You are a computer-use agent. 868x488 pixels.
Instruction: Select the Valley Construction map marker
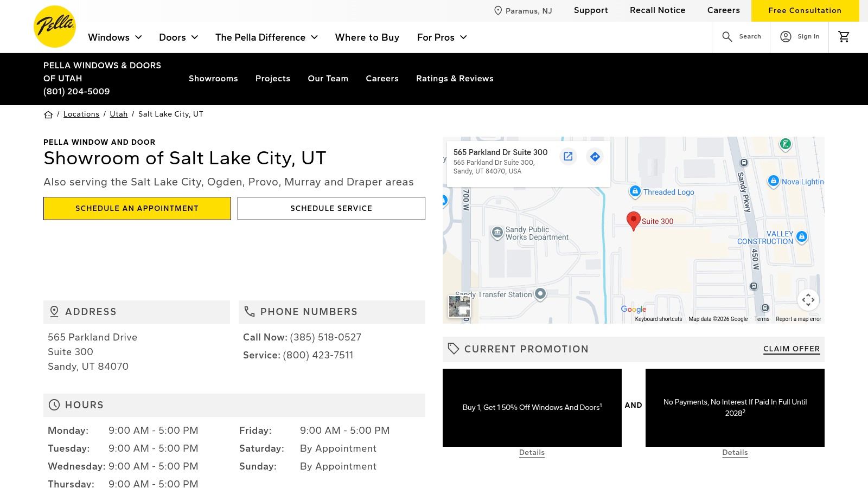point(802,237)
